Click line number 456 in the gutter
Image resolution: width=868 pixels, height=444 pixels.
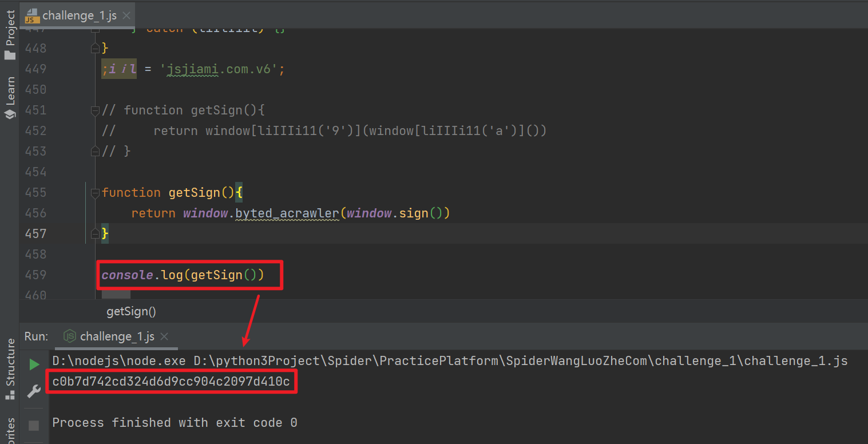36,213
